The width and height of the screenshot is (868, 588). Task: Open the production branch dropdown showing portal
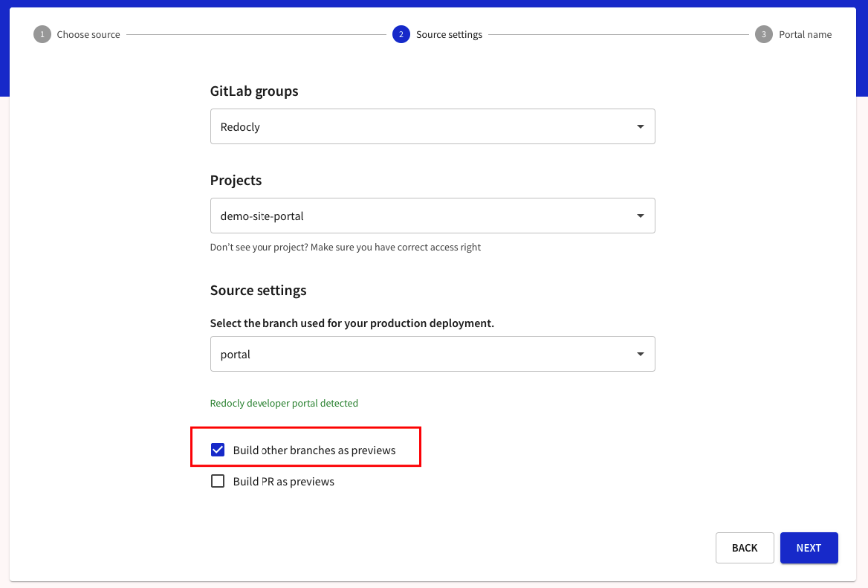point(433,355)
